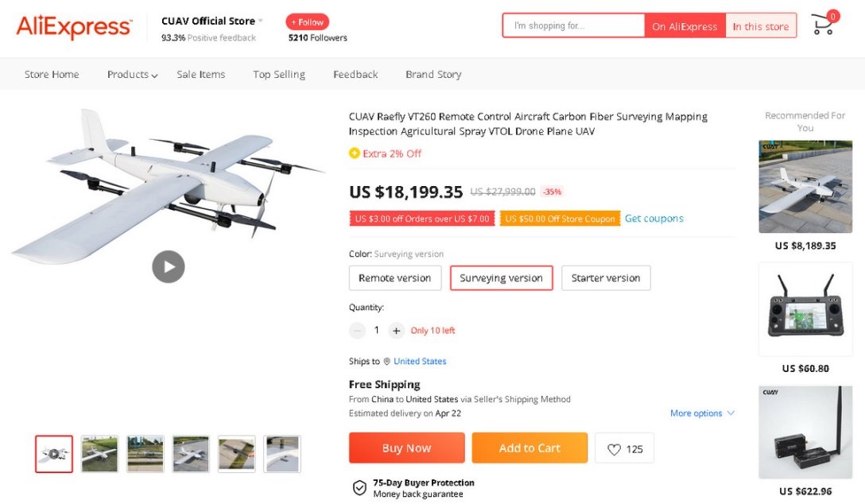
Task: Open recommended remote controller thumbnail
Action: 805,308
